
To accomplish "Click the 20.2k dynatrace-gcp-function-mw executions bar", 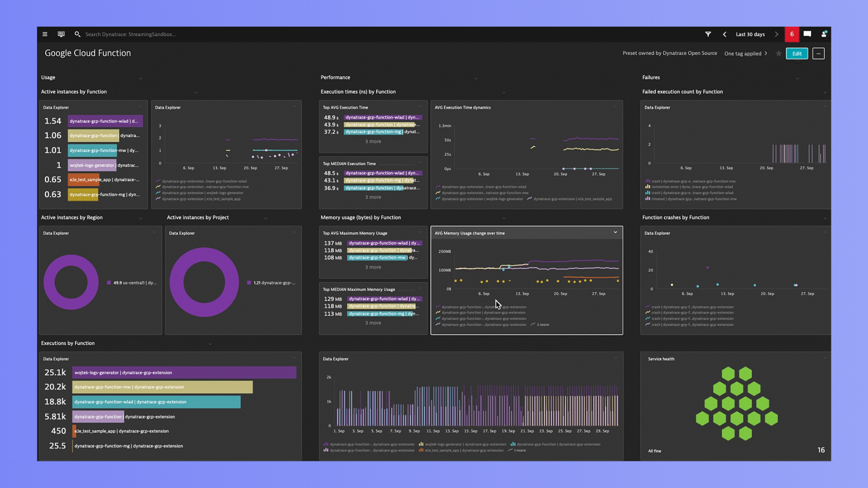I will coord(162,387).
